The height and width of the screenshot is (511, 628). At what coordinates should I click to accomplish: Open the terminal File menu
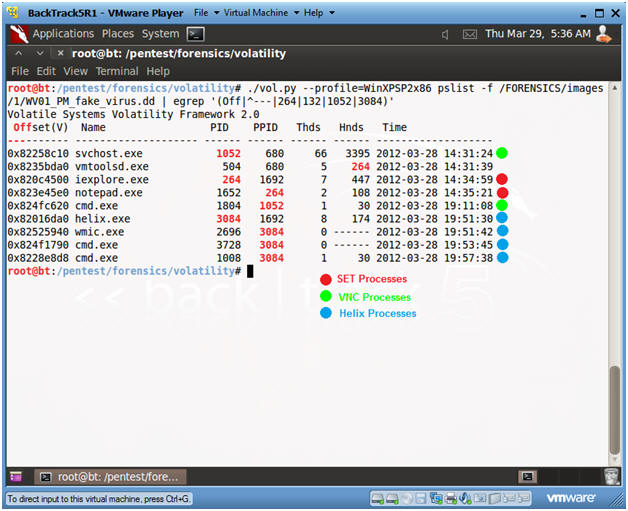click(x=20, y=72)
